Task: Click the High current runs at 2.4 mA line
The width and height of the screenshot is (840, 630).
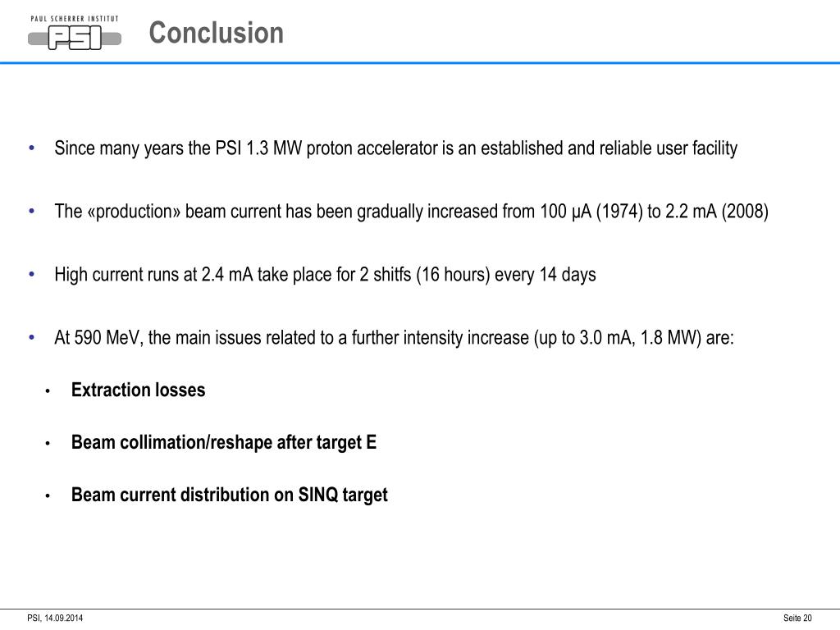Action: (x=325, y=275)
